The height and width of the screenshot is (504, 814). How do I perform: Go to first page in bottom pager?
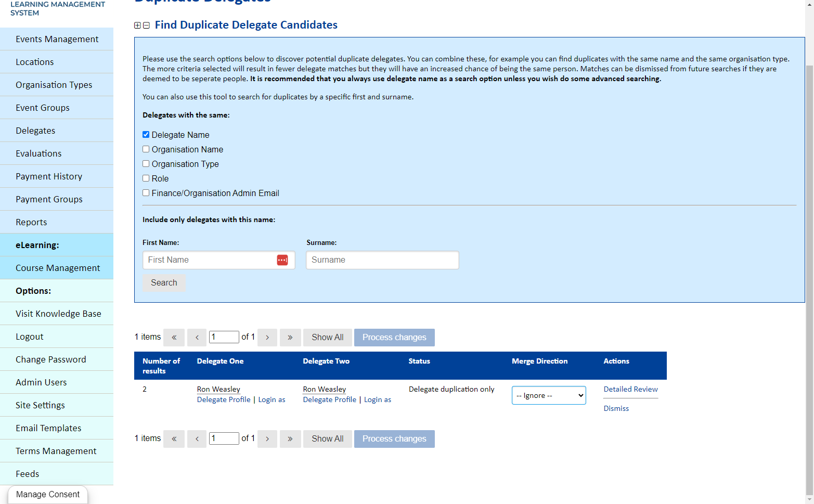[174, 439]
